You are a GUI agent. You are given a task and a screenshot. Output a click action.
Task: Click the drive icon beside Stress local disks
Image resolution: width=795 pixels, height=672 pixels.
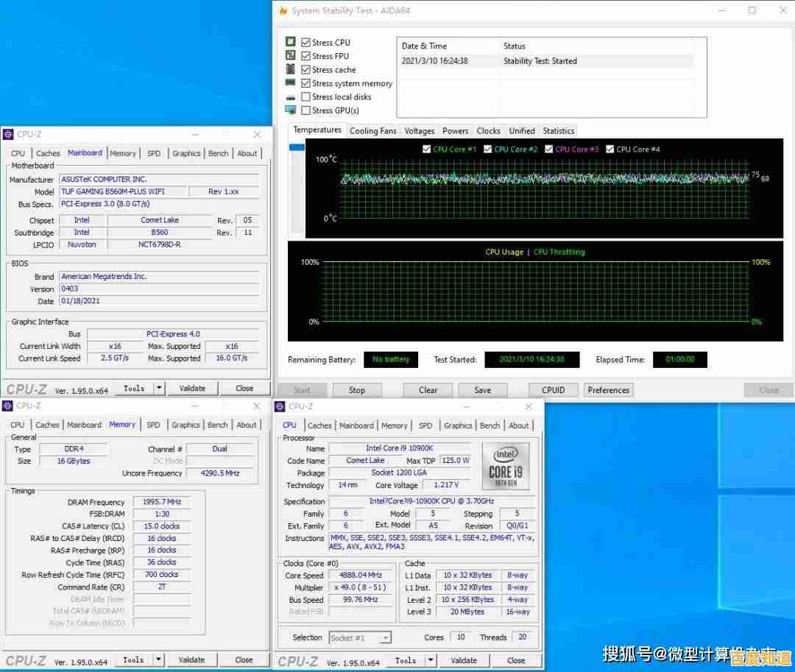pyautogui.click(x=291, y=97)
